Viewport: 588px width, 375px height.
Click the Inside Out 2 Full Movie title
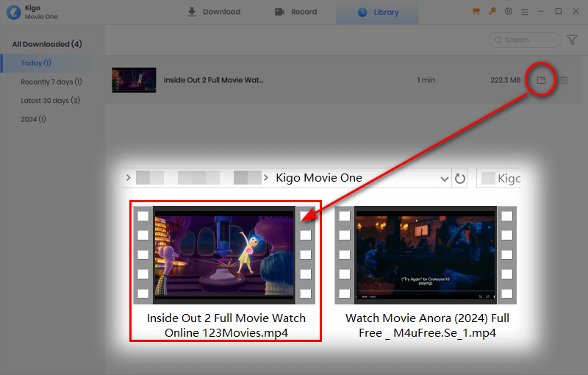point(213,80)
